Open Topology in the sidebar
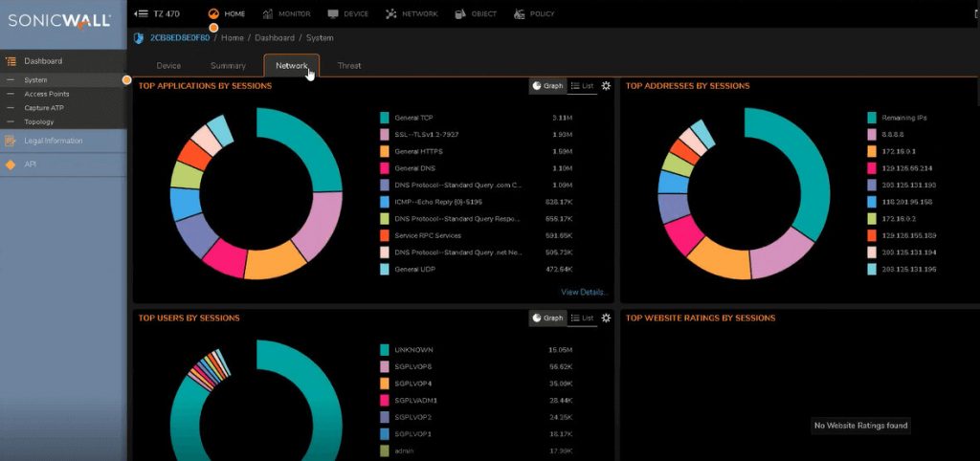Viewport: 980px width, 461px height. pyautogui.click(x=63, y=121)
